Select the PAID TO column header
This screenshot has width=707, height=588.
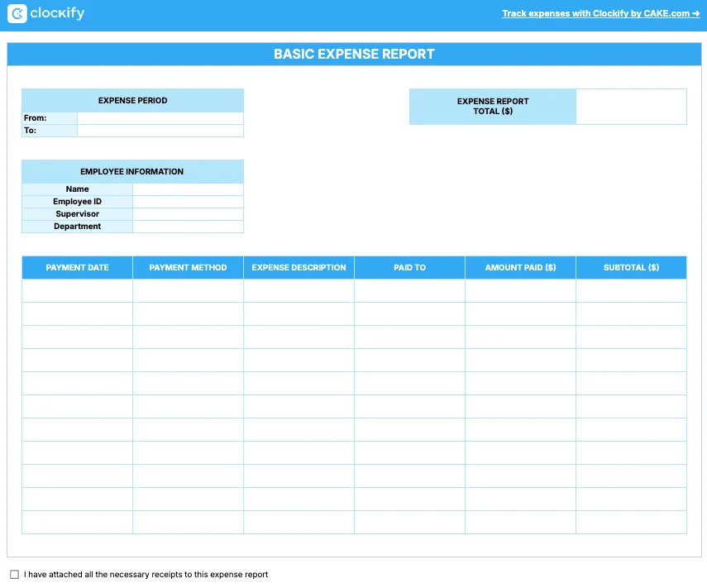409,267
